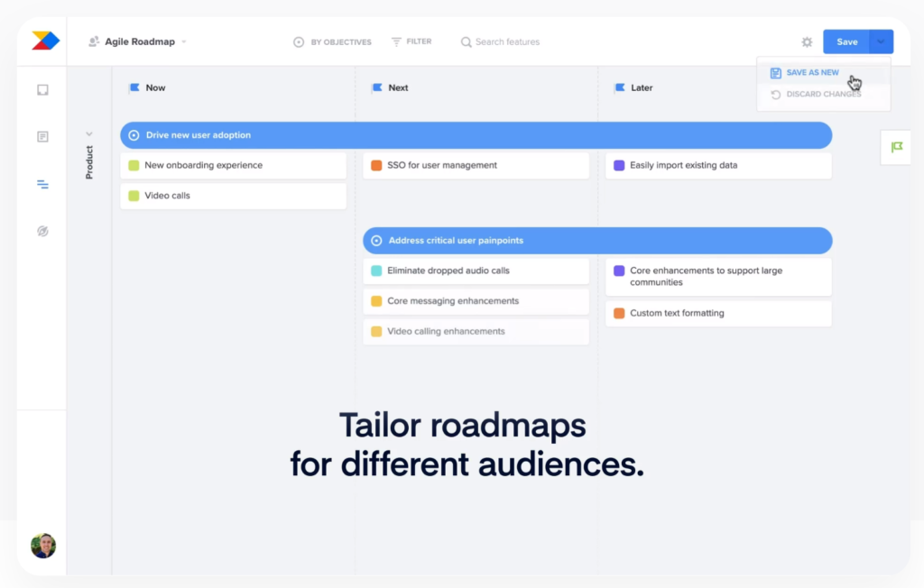The height and width of the screenshot is (588, 924).
Task: Select the roadmap lines icon in sidebar
Action: click(42, 184)
